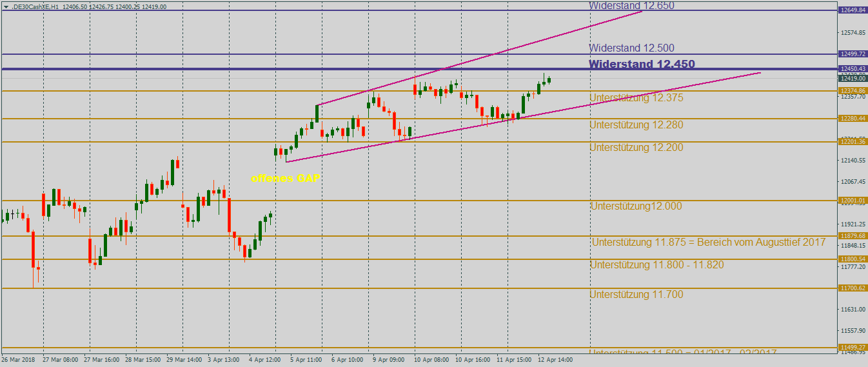
Task: Click the '28 Mar 15:00' time axis label
Action: 143,359
